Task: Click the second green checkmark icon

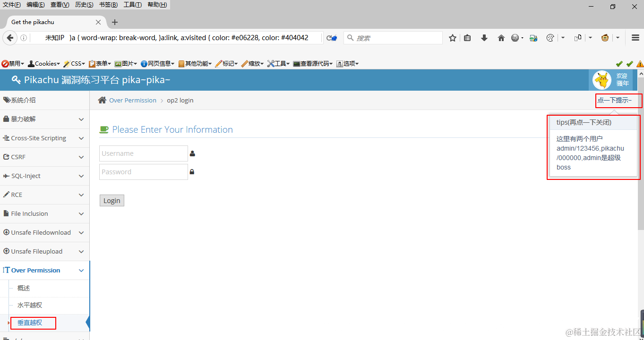Action: 629,64
